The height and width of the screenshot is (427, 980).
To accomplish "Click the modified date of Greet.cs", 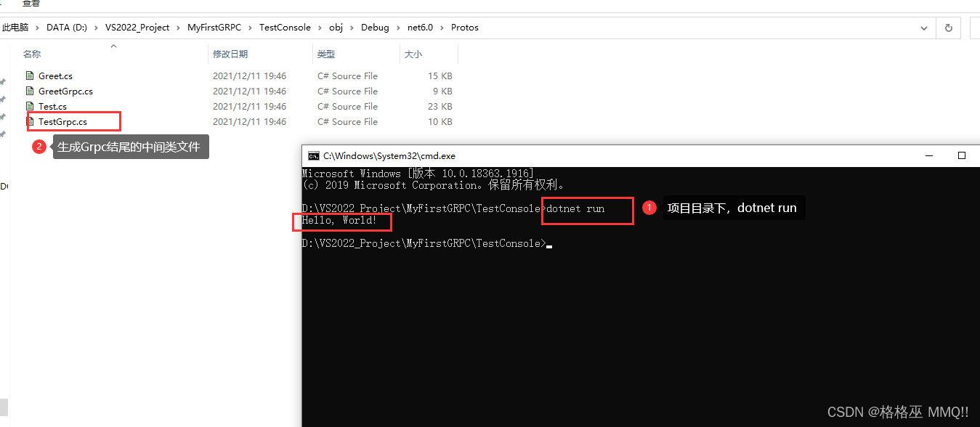I will (249, 76).
